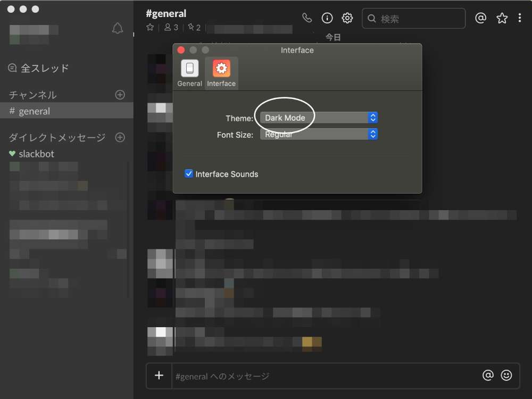Select the general channel in sidebar
Image resolution: width=532 pixels, height=399 pixels.
[x=66, y=111]
